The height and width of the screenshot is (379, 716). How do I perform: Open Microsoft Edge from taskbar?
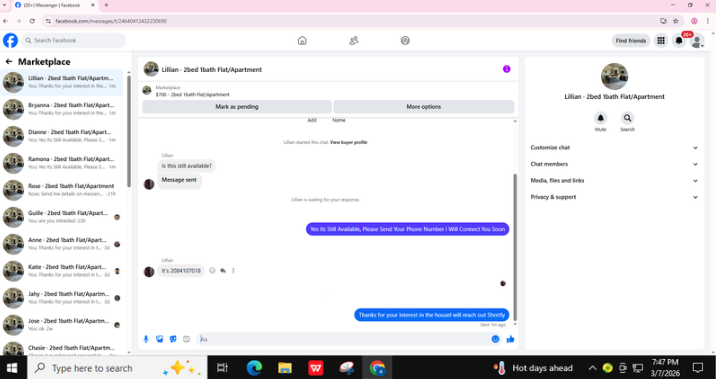(x=254, y=368)
